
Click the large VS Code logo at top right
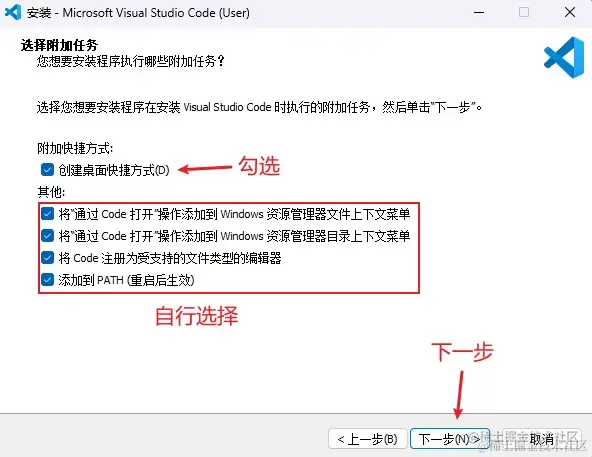564,57
